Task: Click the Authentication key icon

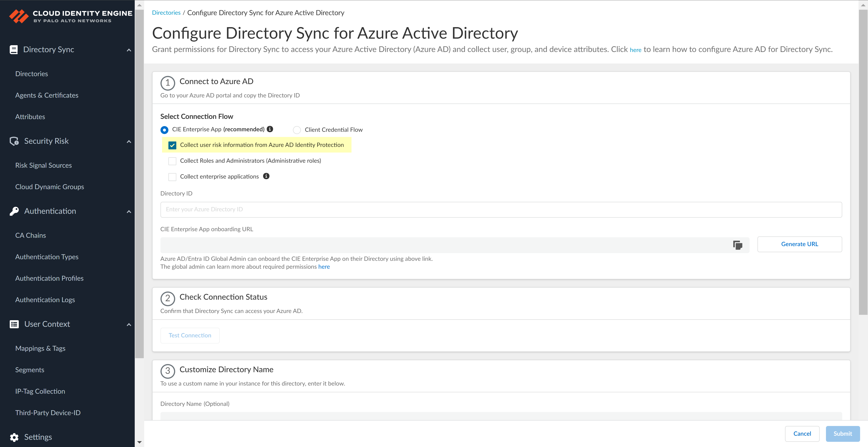Action: click(14, 211)
